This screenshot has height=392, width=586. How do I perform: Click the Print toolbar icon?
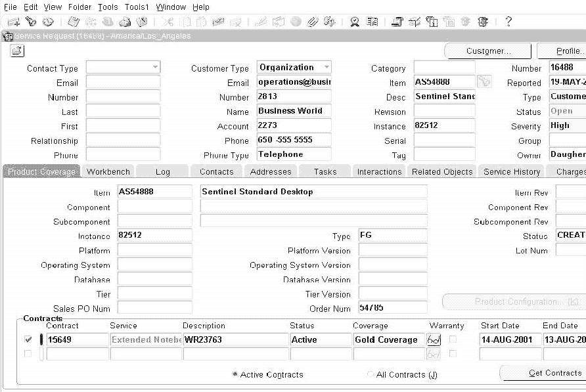pyautogui.click(x=125, y=22)
